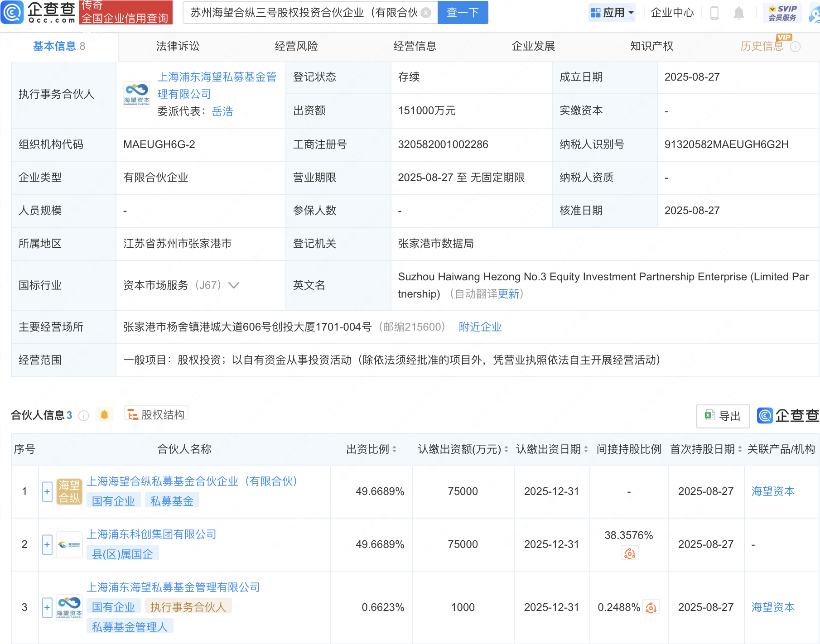The width and height of the screenshot is (820, 644).
Task: Click 海望资本 logo in row 3
Action: (x=69, y=607)
